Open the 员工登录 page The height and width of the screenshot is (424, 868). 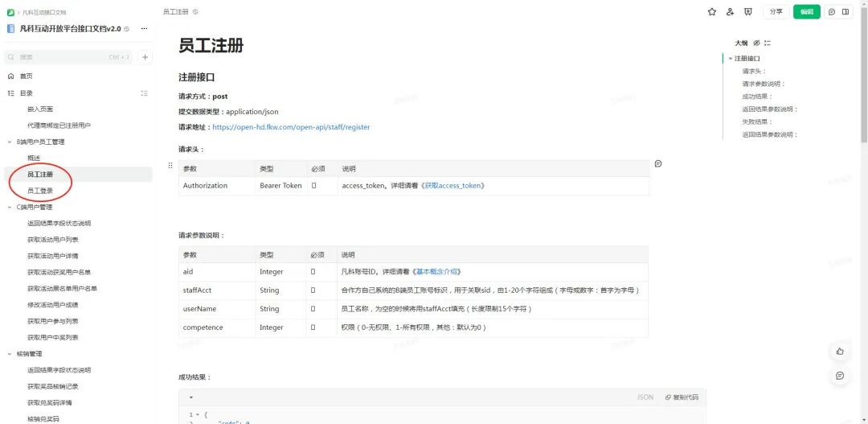(x=40, y=191)
